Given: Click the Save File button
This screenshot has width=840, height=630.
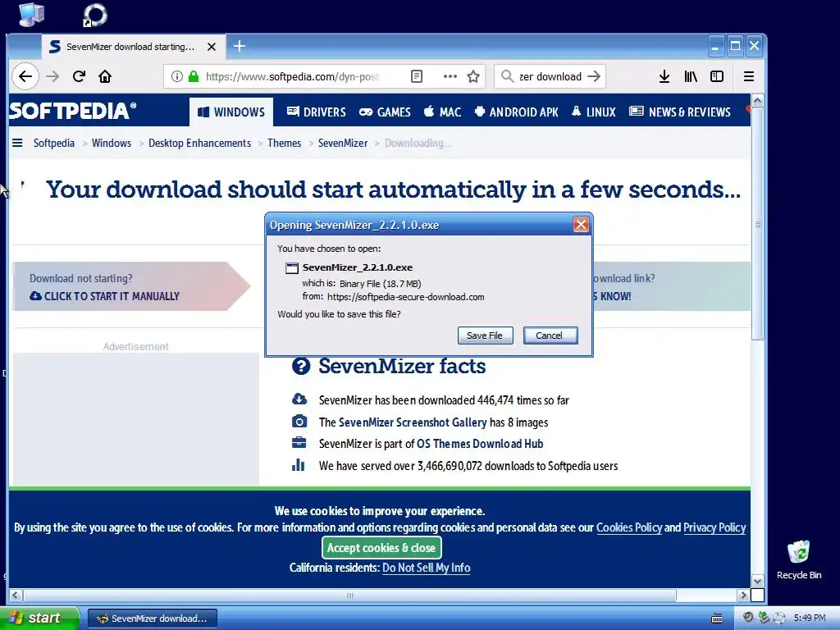Looking at the screenshot, I should pos(485,336).
